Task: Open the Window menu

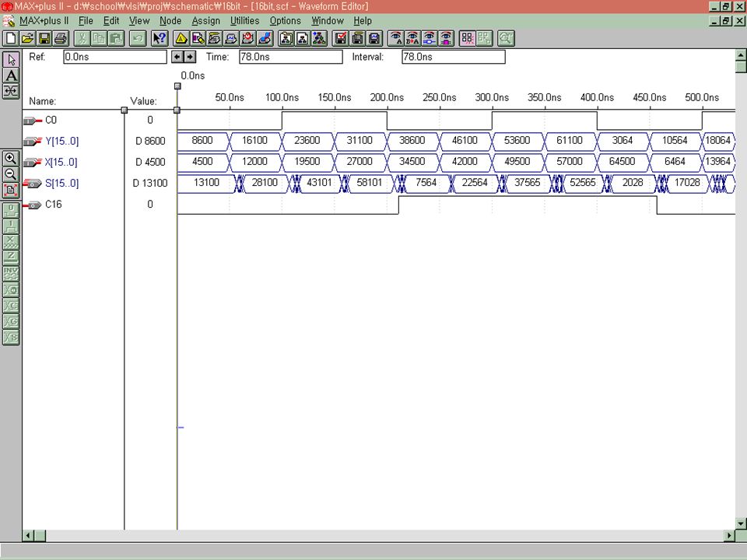Action: [x=328, y=21]
